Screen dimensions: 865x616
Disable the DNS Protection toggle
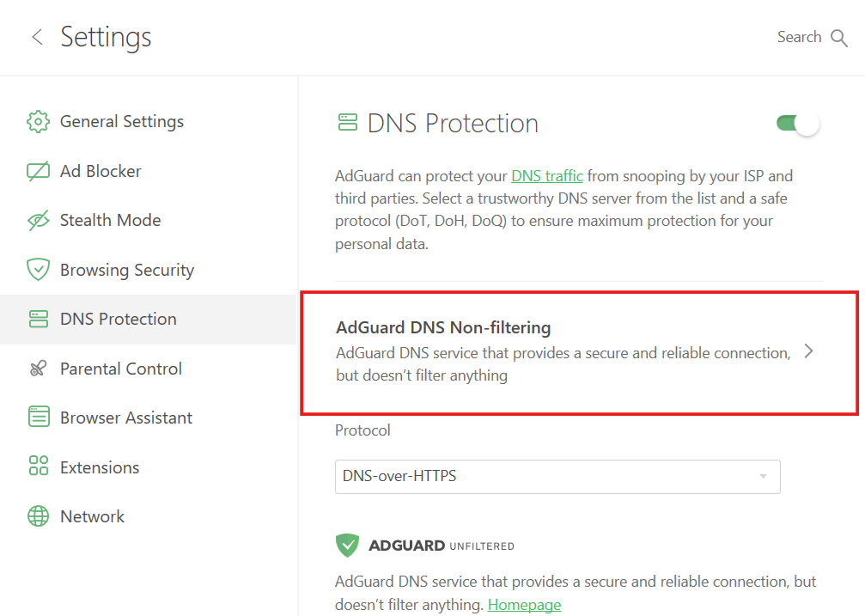click(x=797, y=123)
